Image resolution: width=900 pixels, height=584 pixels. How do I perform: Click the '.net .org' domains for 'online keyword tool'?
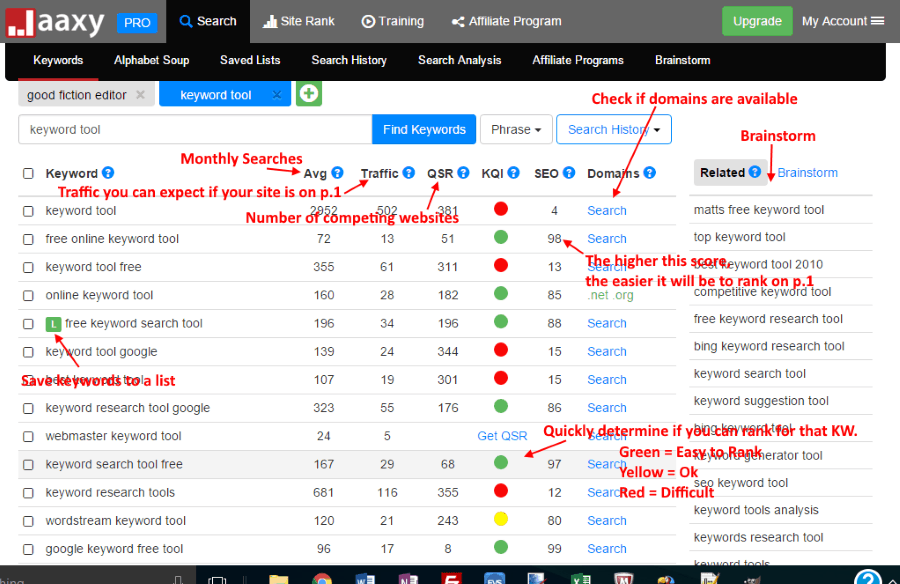tap(610, 295)
